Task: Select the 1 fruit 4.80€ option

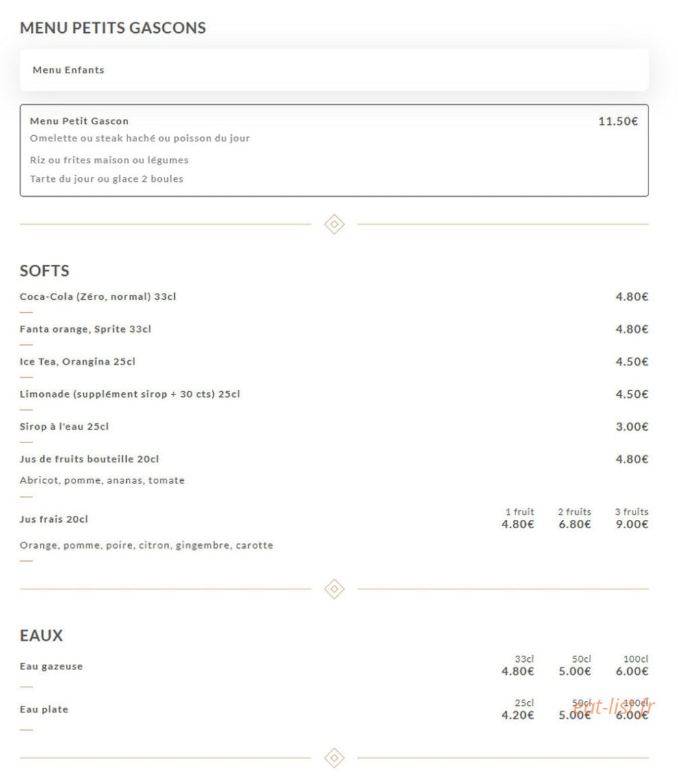Action: click(x=518, y=519)
